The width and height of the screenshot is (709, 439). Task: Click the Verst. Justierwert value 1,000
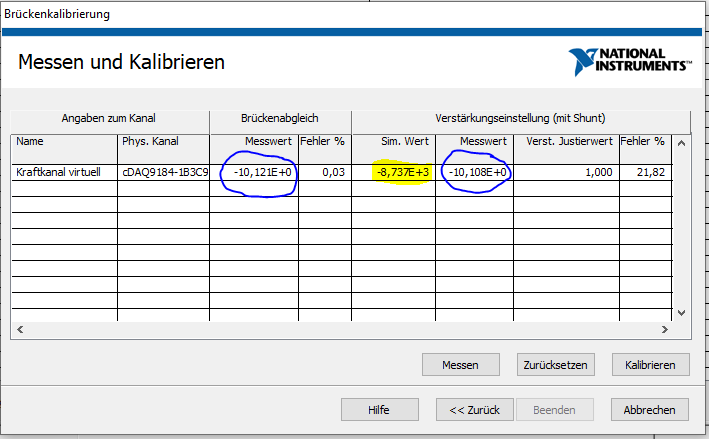[x=599, y=172]
